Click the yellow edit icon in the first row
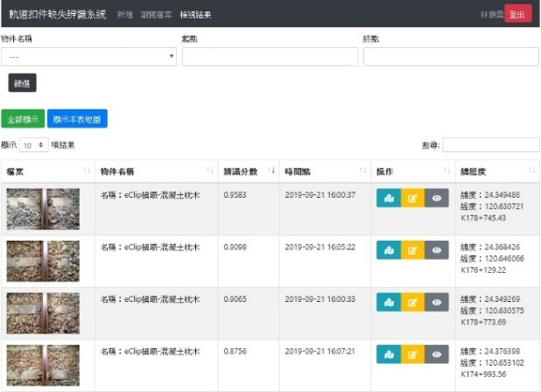The width and height of the screenshot is (541, 392). [x=412, y=199]
